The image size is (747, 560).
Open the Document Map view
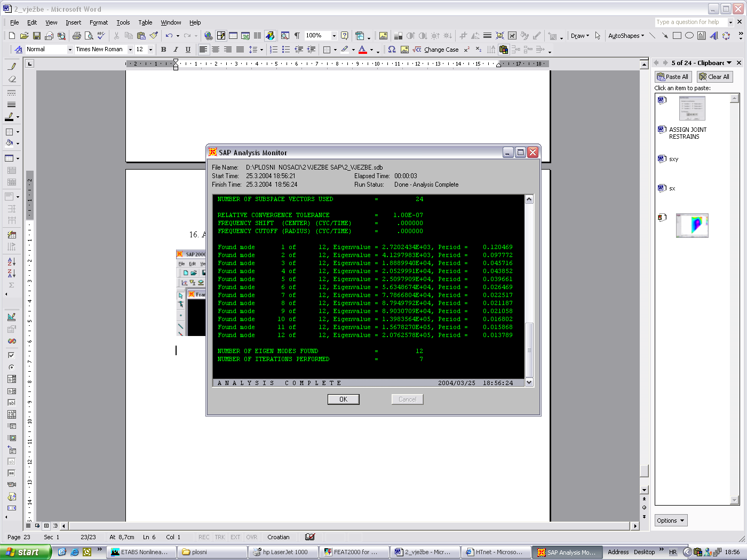pos(285,36)
